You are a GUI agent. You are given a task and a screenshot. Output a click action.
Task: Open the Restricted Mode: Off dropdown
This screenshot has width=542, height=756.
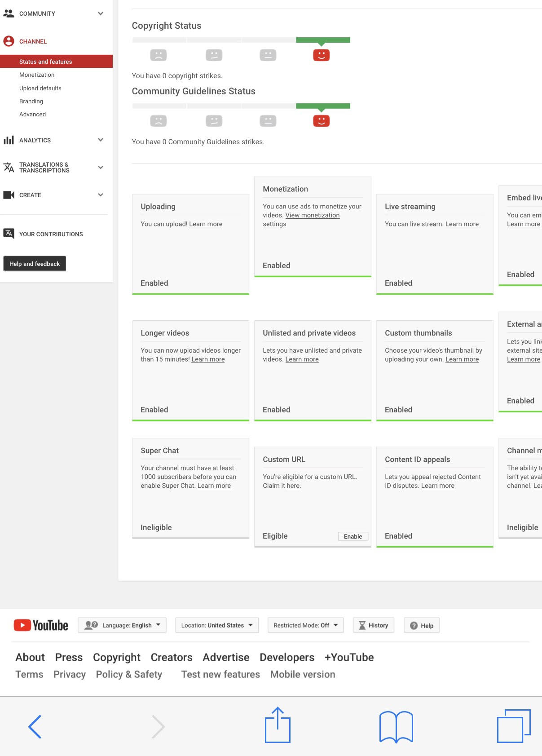click(305, 625)
